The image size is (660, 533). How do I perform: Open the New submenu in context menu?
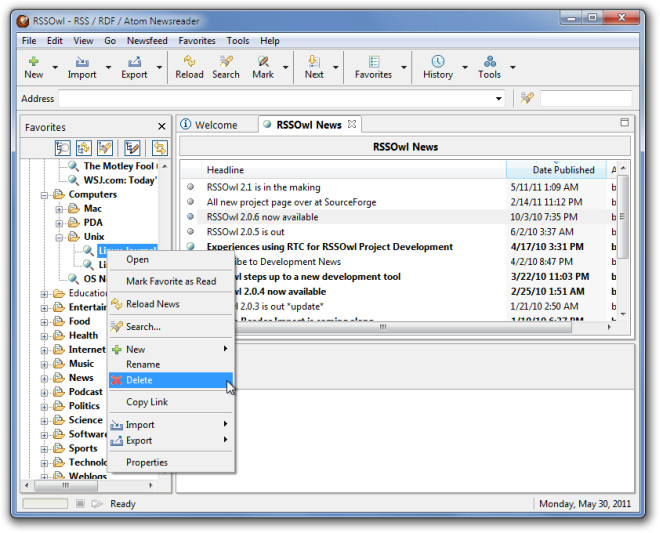coord(171,349)
